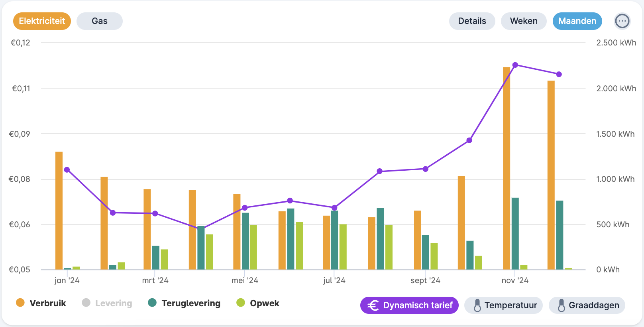This screenshot has width=644, height=327.
Task: Show the hidden Levering series label
Action: pos(114,303)
